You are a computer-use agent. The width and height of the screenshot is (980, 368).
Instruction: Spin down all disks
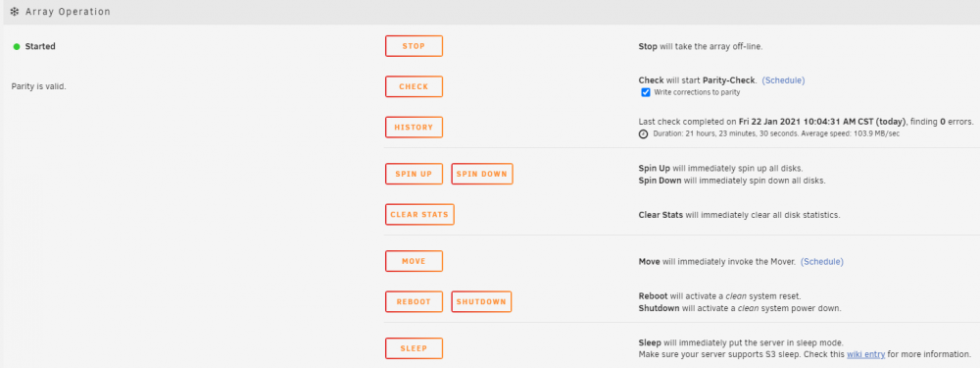(x=482, y=174)
